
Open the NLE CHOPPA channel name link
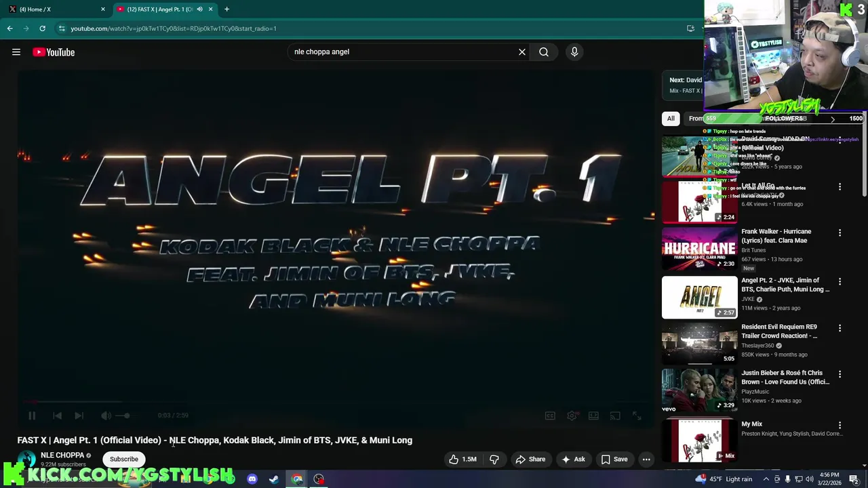pos(62,455)
